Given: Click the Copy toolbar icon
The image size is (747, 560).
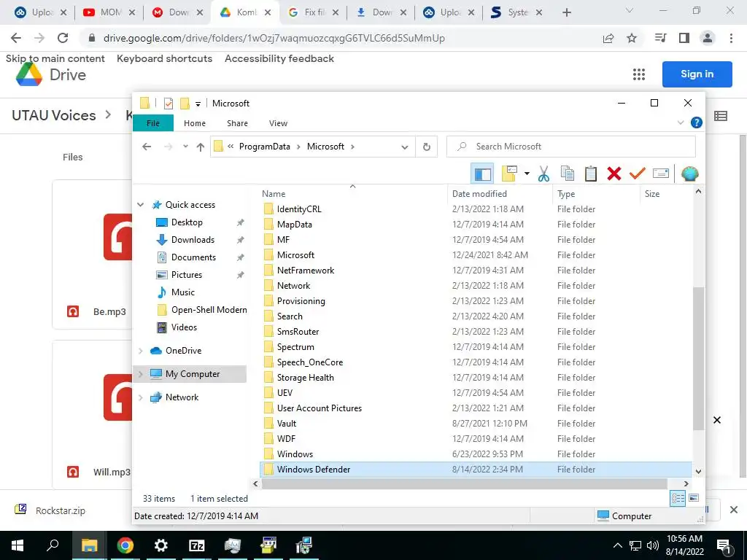Looking at the screenshot, I should (x=567, y=174).
